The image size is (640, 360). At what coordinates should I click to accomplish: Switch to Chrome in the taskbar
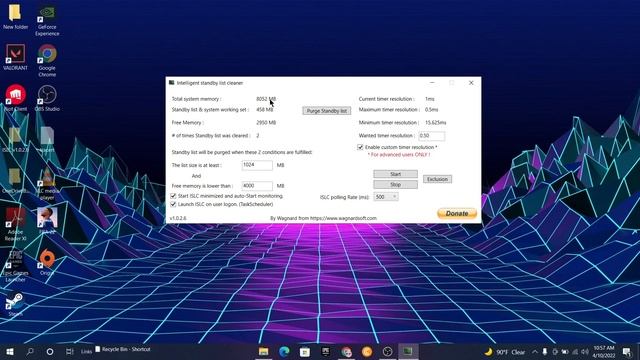click(346, 351)
